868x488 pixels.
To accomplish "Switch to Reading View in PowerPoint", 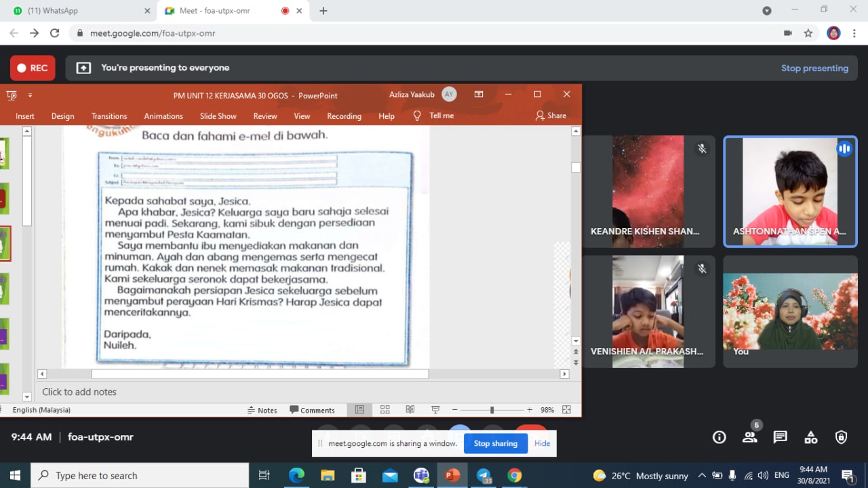I will 410,410.
